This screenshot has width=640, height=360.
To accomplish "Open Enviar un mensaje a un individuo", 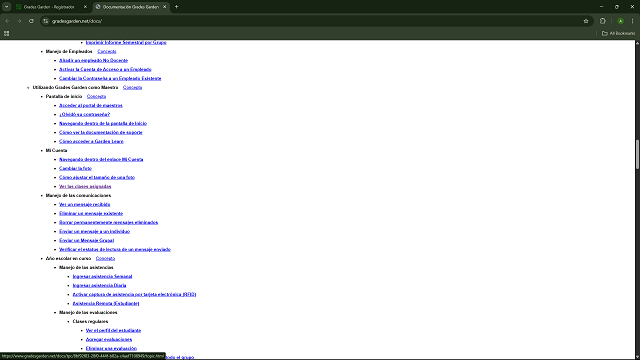I will tap(94, 231).
